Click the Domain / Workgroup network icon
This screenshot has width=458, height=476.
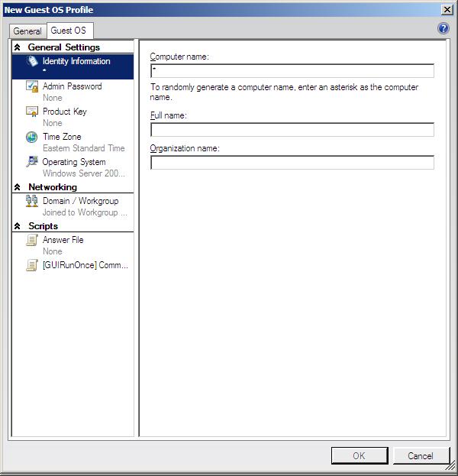pyautogui.click(x=32, y=202)
